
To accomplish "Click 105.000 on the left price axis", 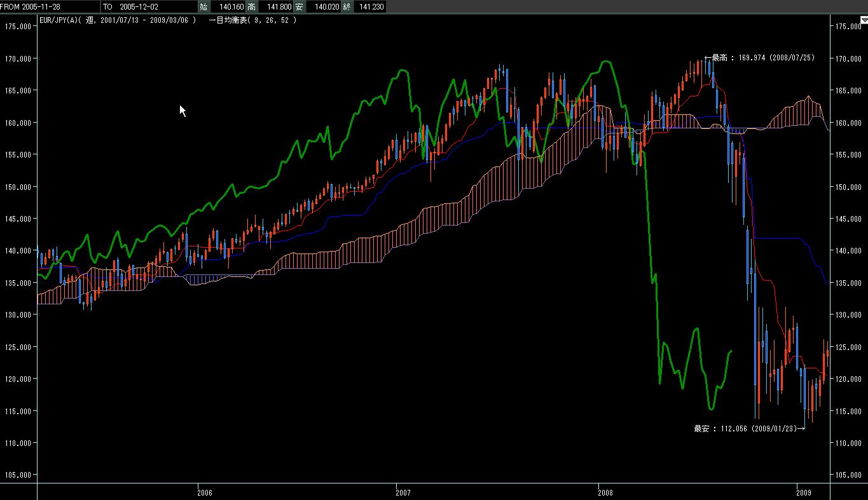I will point(17,475).
